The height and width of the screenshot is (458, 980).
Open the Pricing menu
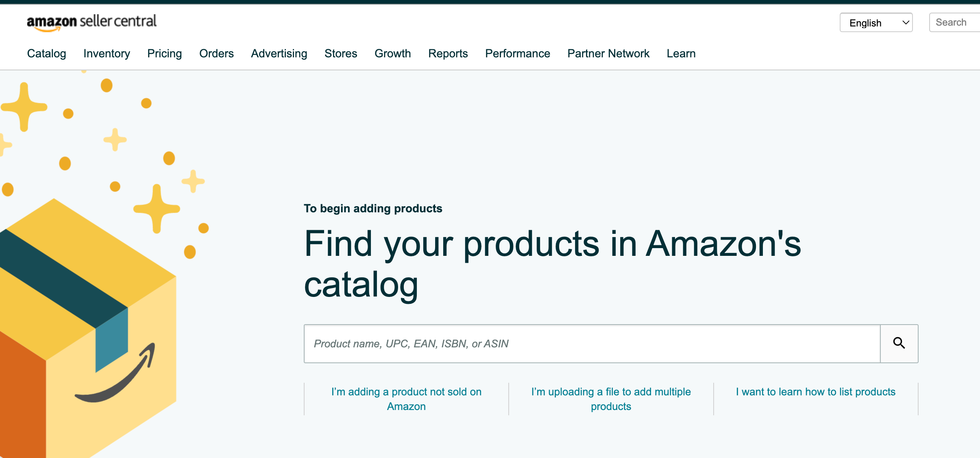click(164, 54)
